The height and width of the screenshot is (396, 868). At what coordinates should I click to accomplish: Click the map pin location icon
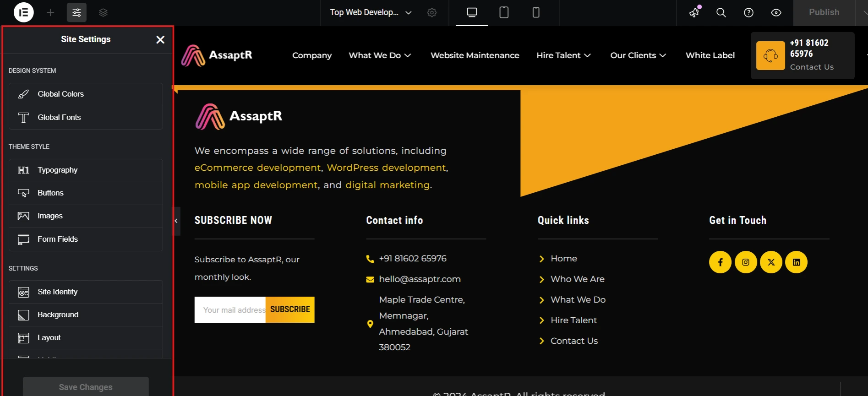(x=370, y=324)
